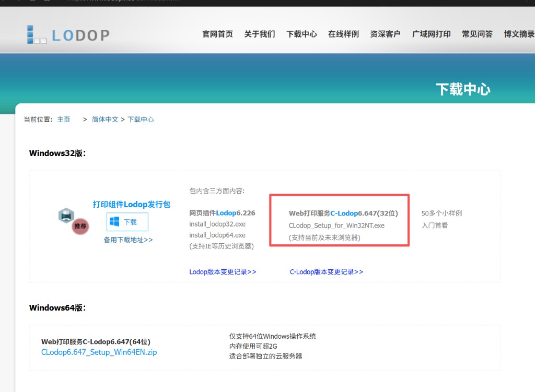The width and height of the screenshot is (535, 392).
Task: Click the install_lodop64.exe text
Action: pos(217,235)
